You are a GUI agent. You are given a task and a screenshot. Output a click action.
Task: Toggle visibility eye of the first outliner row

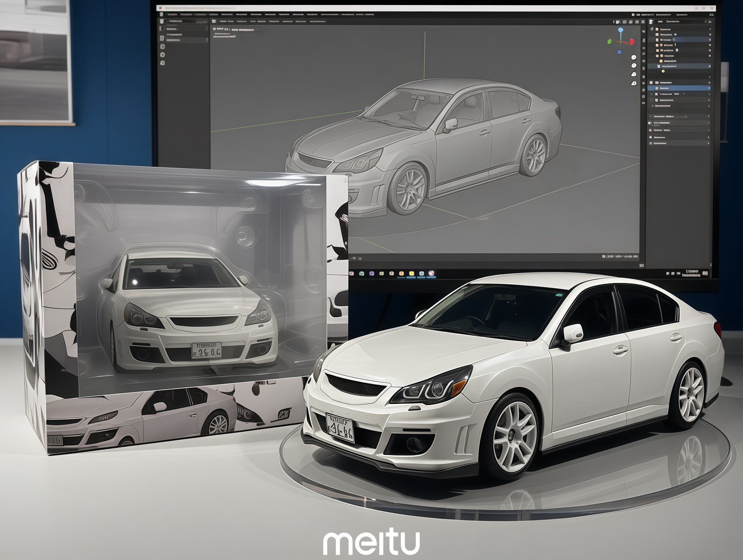click(710, 29)
